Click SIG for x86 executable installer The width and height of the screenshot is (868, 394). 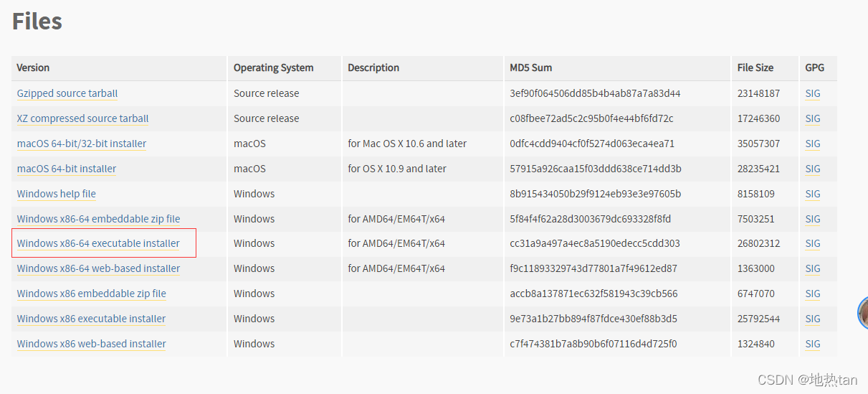point(813,319)
